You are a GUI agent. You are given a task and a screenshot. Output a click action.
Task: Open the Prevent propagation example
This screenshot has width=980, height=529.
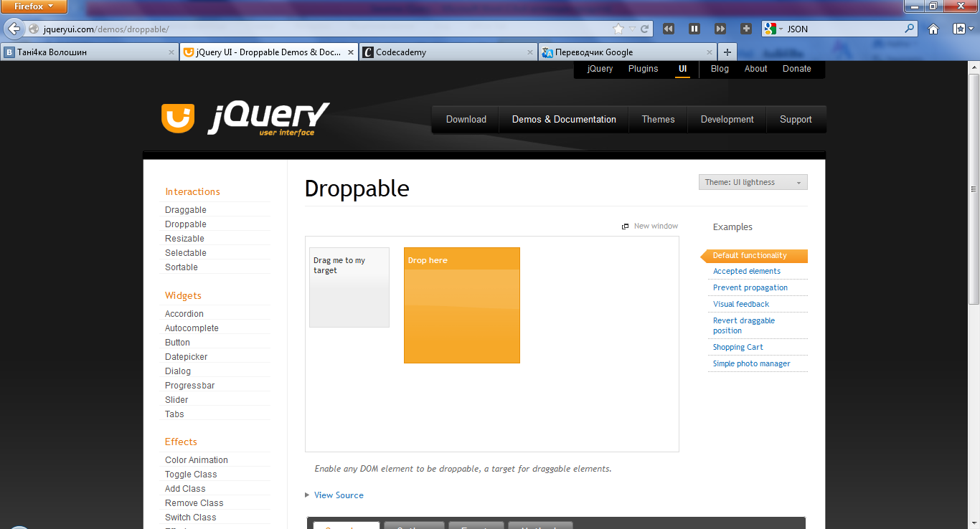pyautogui.click(x=750, y=288)
